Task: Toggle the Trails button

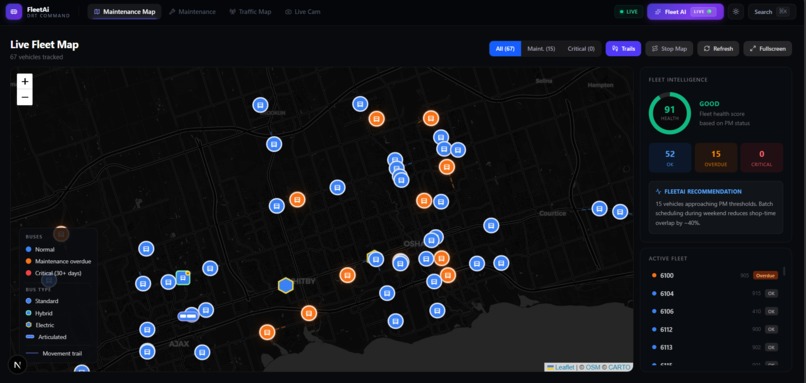Action: click(x=624, y=49)
